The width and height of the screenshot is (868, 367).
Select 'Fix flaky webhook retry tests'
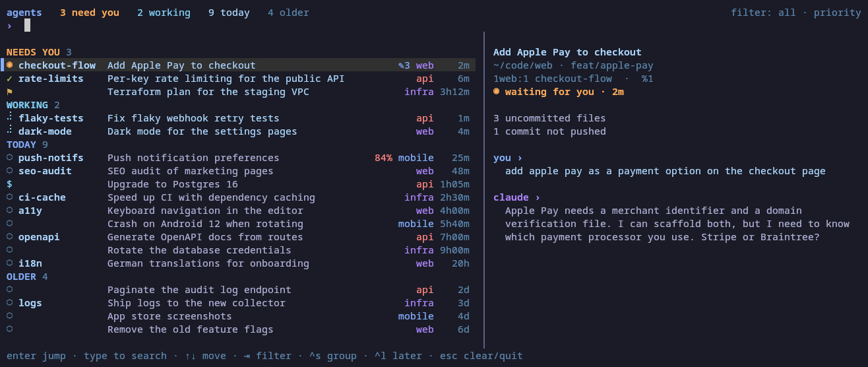[x=193, y=118]
